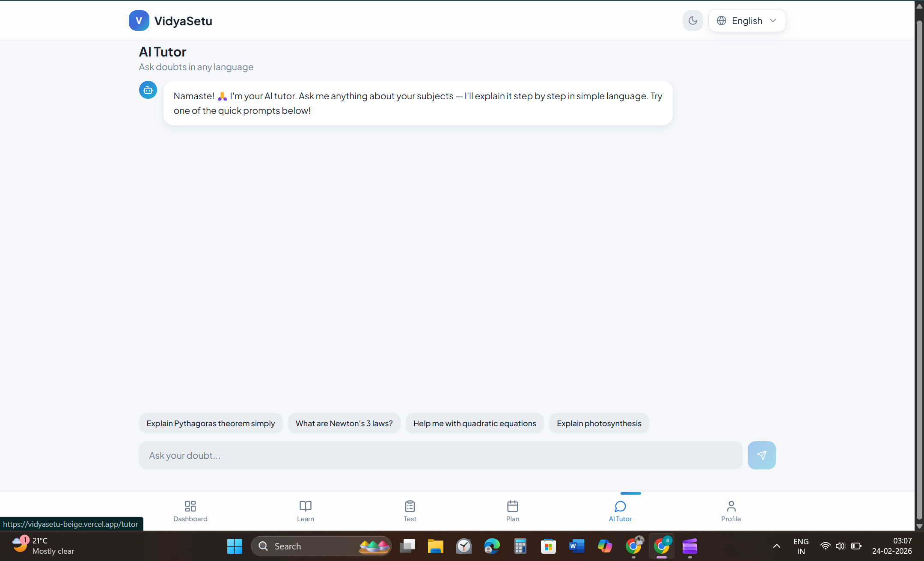Screen dimensions: 924x561
Task: Expand the English language dropdown
Action: tap(746, 21)
